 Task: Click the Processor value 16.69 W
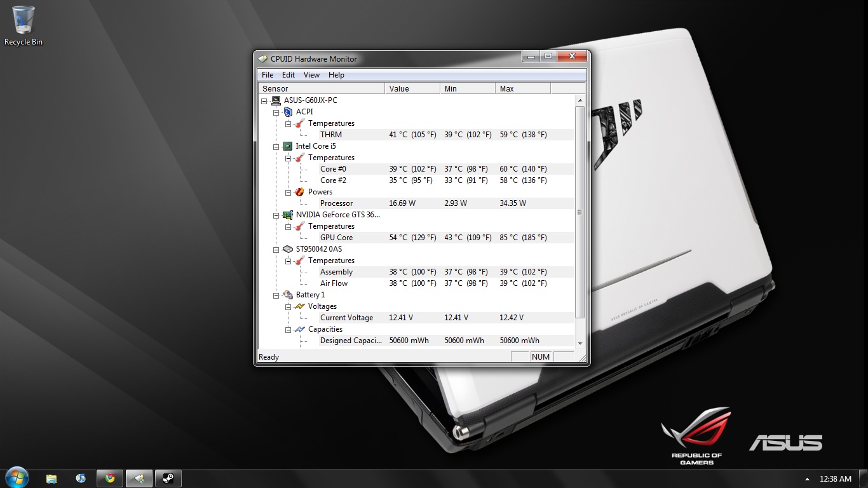pos(402,203)
